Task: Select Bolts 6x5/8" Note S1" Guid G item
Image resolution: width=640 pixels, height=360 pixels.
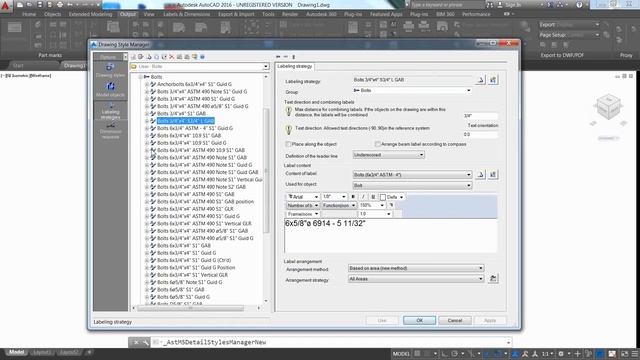Action: click(x=189, y=282)
